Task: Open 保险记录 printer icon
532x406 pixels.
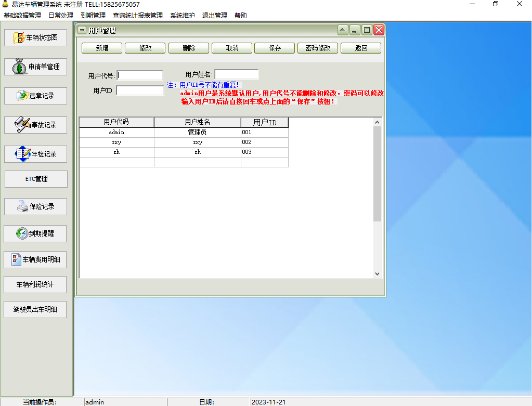Action: [22, 206]
